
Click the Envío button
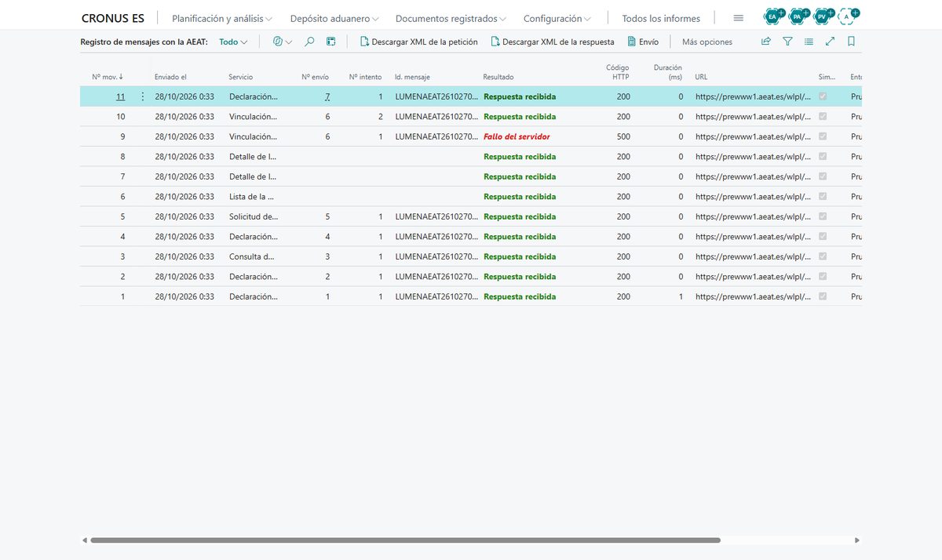click(643, 42)
